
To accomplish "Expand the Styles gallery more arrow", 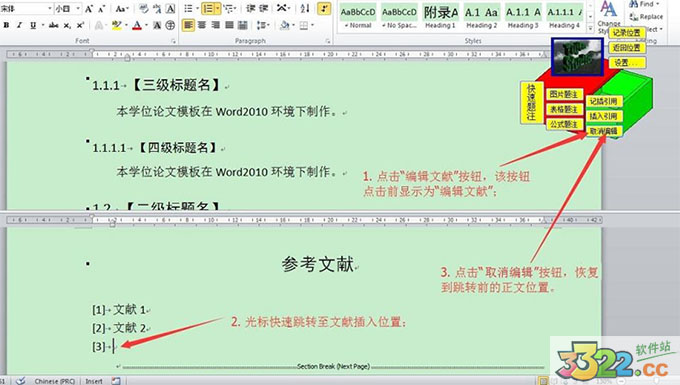I will pos(590,28).
